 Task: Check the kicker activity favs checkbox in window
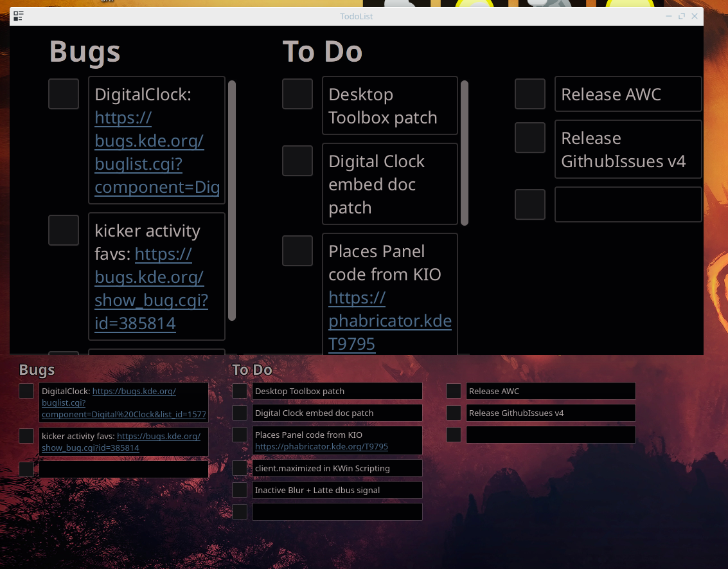tap(64, 230)
